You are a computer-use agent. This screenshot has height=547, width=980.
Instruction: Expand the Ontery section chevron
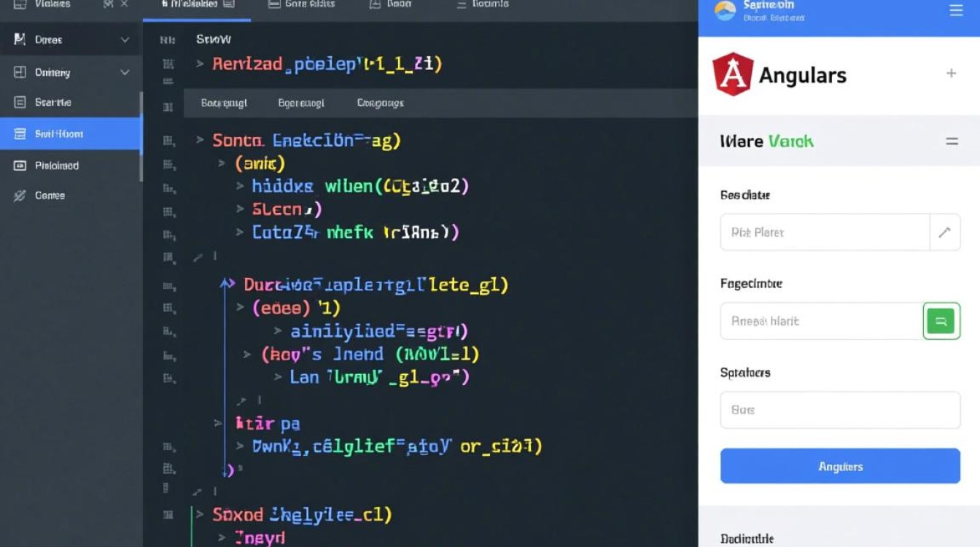coord(125,72)
